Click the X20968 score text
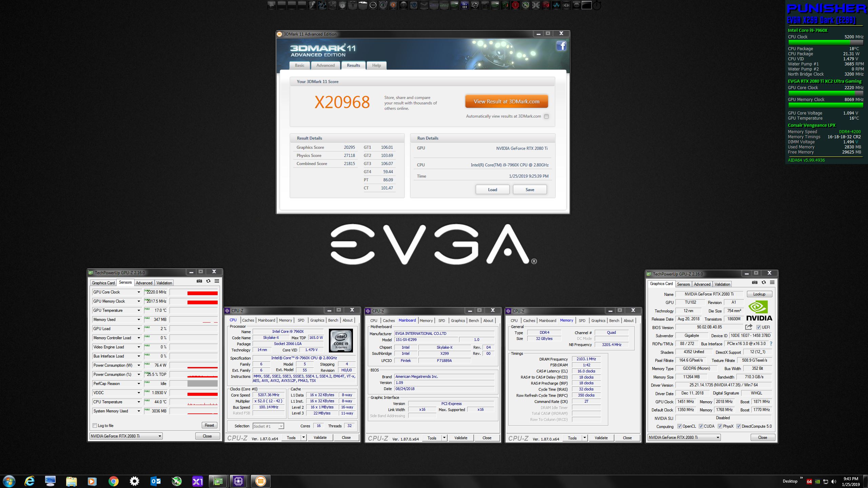Screen dimensions: 868x488 coord(342,102)
